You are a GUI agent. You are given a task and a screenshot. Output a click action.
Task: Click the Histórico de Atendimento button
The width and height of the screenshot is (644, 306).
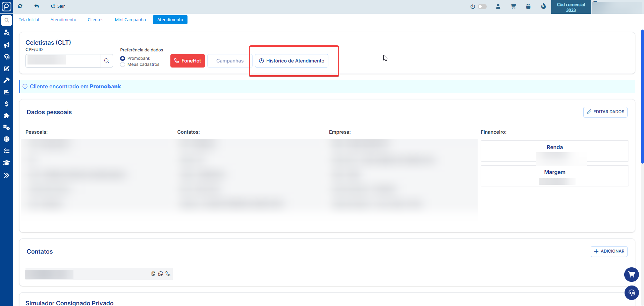coord(291,61)
